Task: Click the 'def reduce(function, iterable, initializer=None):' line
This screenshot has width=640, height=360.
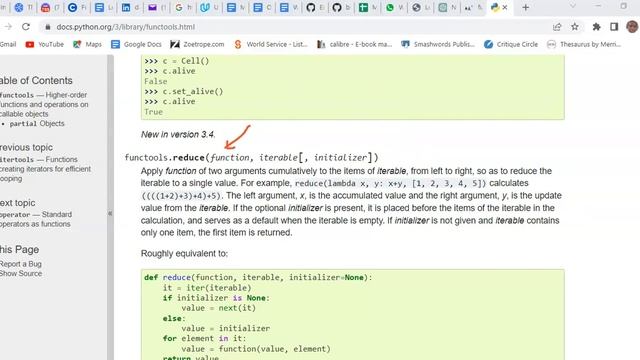Action: pos(258,278)
